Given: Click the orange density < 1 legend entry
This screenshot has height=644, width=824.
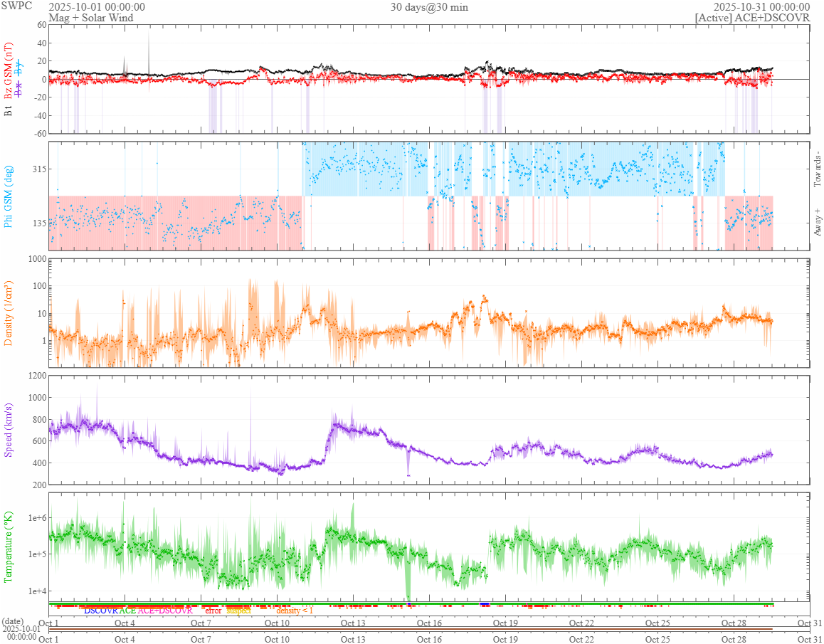Looking at the screenshot, I should 294,611.
